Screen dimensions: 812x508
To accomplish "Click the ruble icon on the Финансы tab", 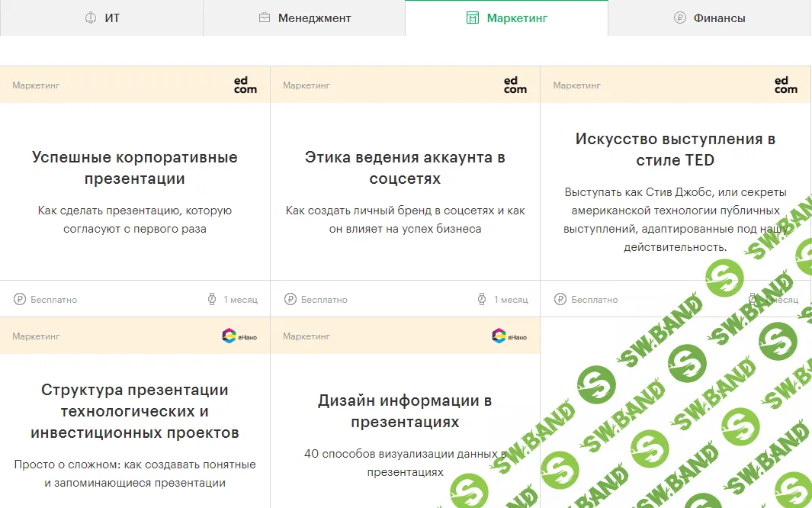I will (679, 17).
